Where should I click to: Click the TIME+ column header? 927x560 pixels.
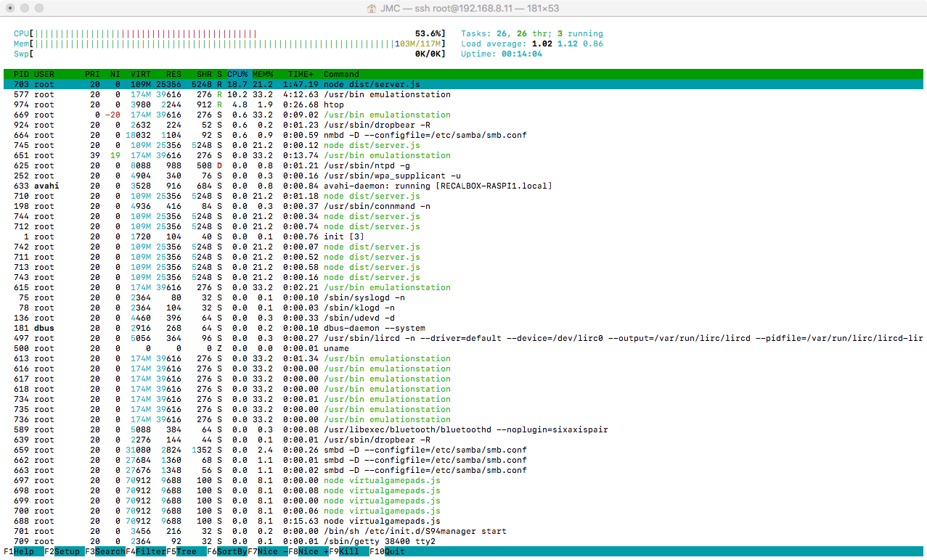tap(301, 74)
